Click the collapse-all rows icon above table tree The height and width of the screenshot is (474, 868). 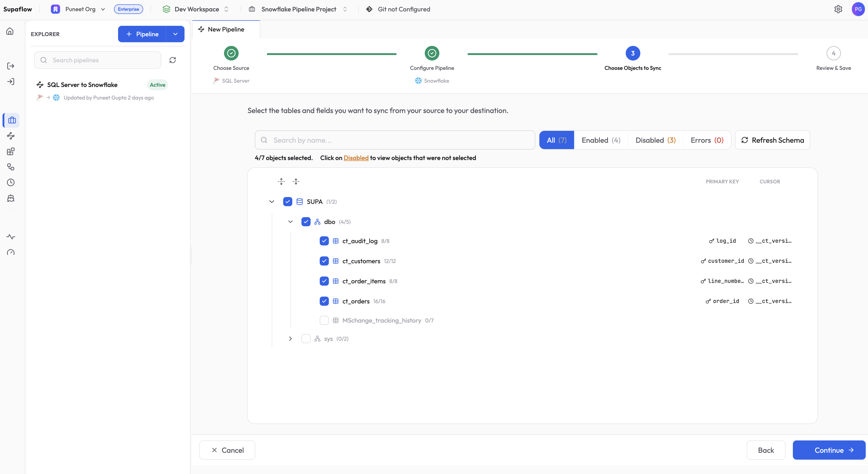(296, 181)
